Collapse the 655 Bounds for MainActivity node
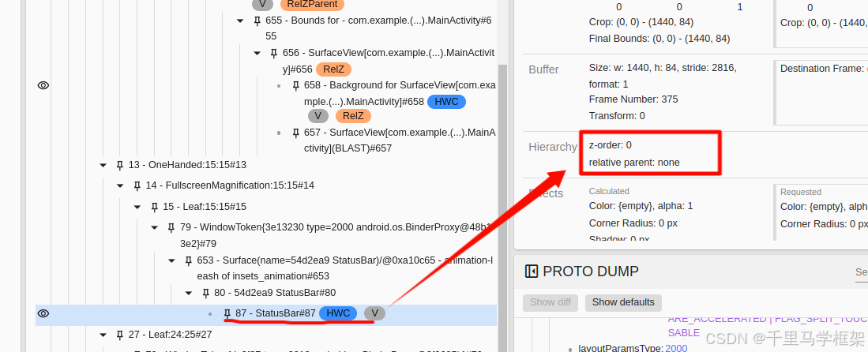The image size is (868, 352). (x=240, y=21)
